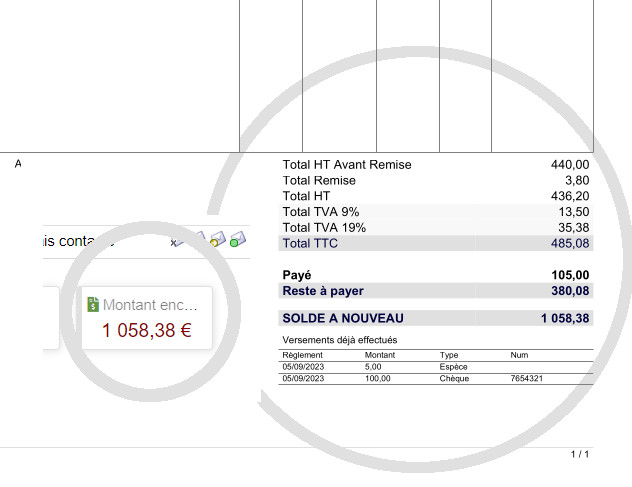Select the 100,00 payment amount
Image resolution: width=632 pixels, height=487 pixels.
pyautogui.click(x=378, y=379)
